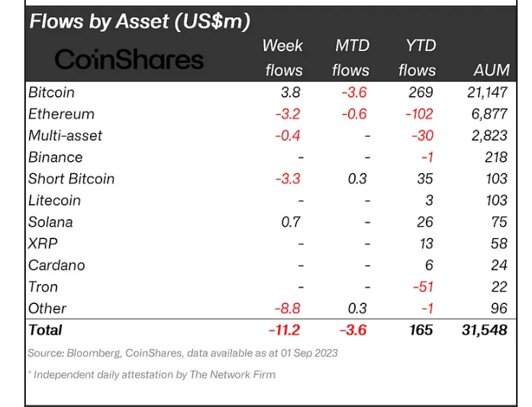532x407 pixels.
Task: Click the CoinShares logo
Action: click(x=129, y=59)
